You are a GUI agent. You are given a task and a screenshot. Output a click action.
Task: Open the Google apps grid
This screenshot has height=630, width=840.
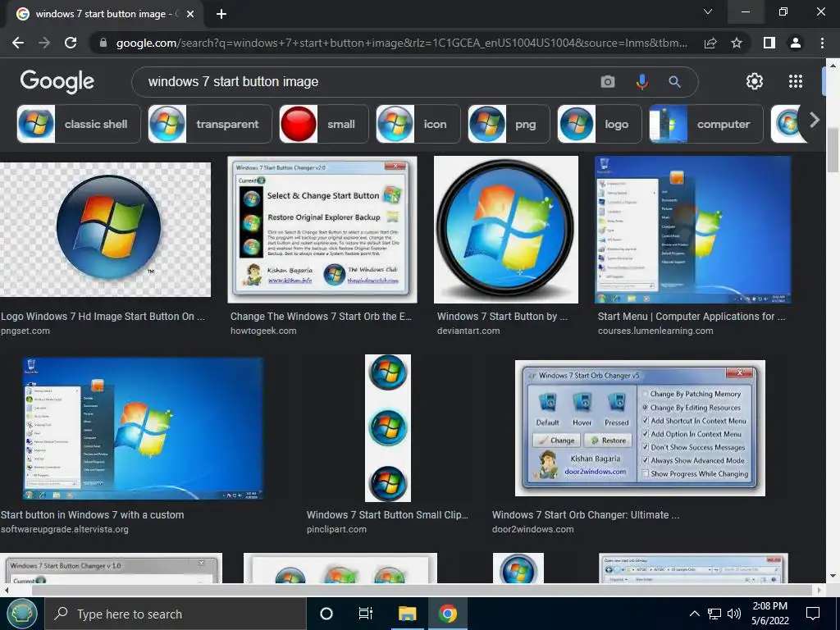[796, 81]
